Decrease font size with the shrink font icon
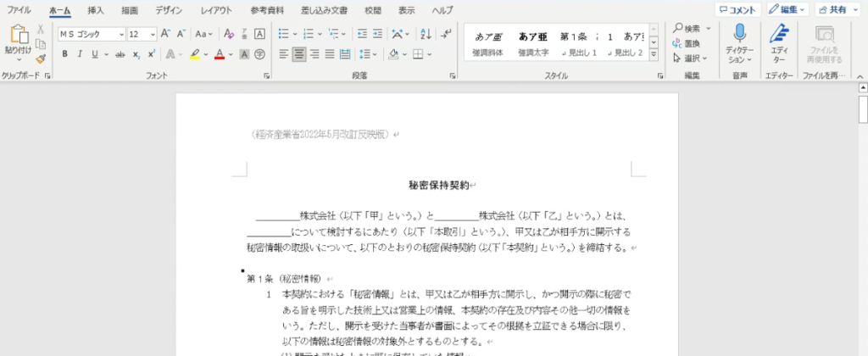The height and width of the screenshot is (356, 868). pos(181,34)
